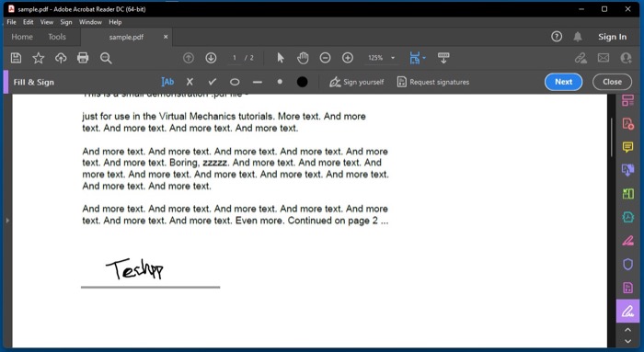Click Sign yourself
The width and height of the screenshot is (644, 352).
coord(357,82)
